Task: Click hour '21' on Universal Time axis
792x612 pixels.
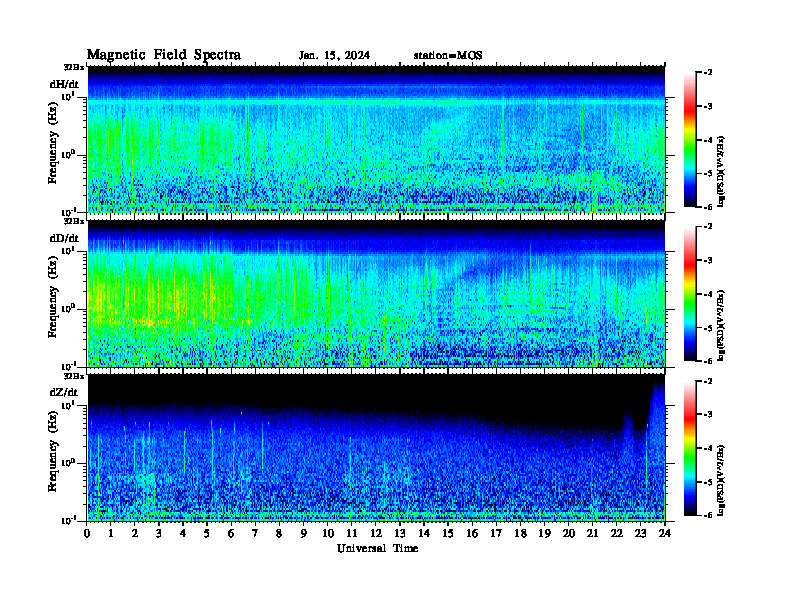Action: (592, 533)
